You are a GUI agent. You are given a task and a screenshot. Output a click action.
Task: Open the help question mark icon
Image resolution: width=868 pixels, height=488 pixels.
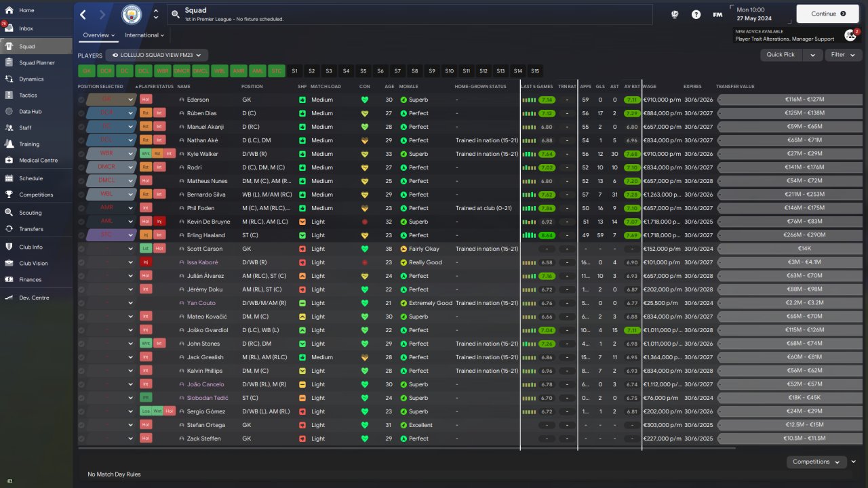coord(696,14)
